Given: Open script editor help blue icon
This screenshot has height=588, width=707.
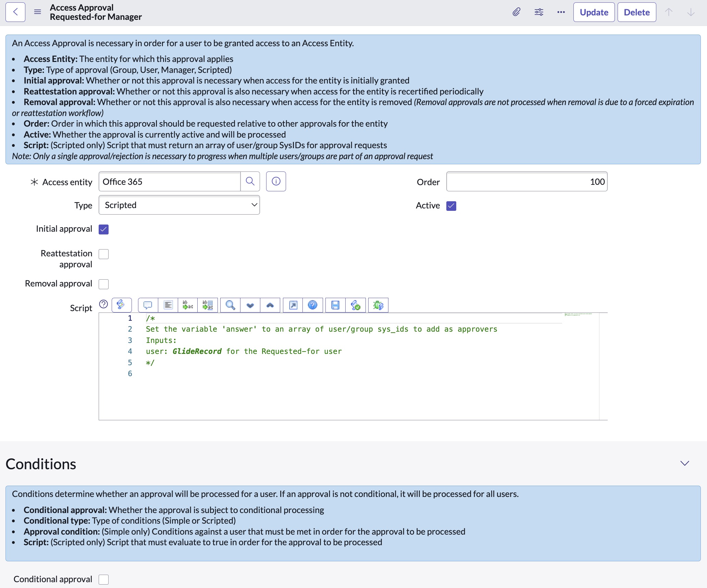Looking at the screenshot, I should click(x=313, y=305).
